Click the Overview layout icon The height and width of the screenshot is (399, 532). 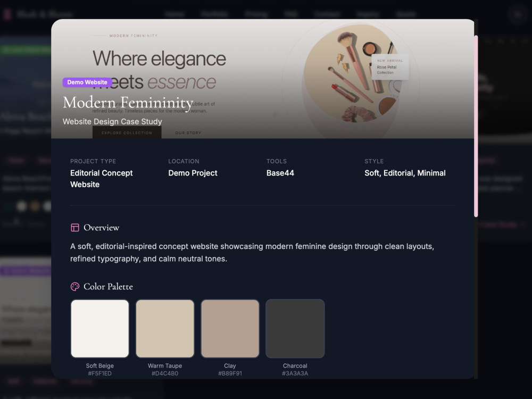[74, 228]
